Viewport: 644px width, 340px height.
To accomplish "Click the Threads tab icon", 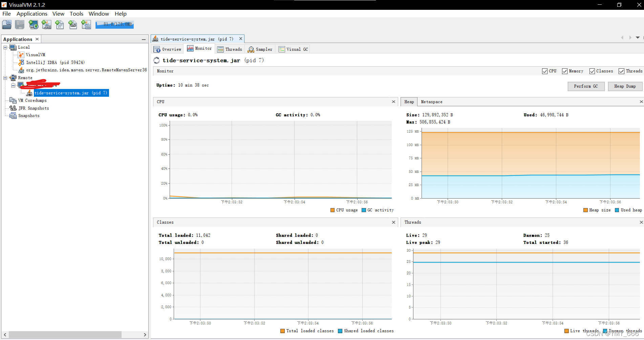I will coord(220,49).
